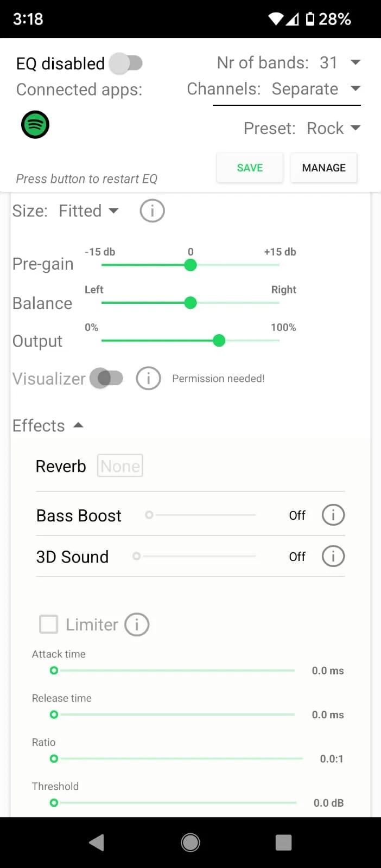Tap the Android back navigation button
The width and height of the screenshot is (381, 868).
click(96, 842)
